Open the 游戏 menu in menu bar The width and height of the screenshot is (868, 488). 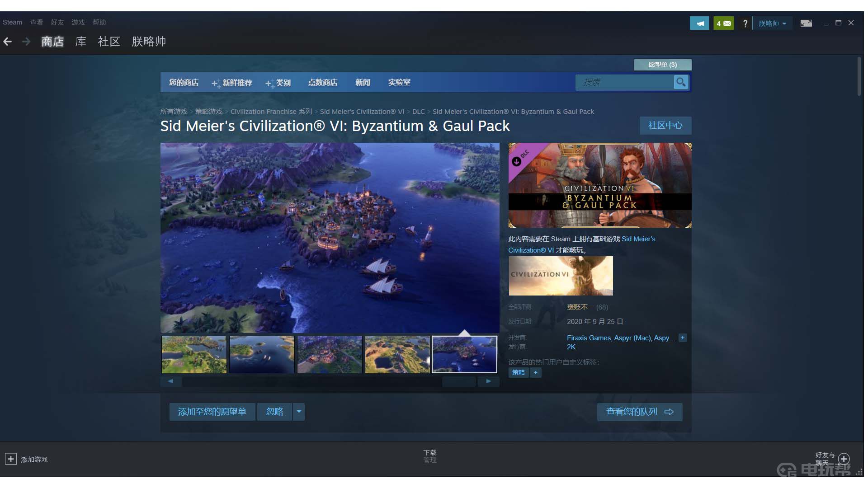(78, 22)
